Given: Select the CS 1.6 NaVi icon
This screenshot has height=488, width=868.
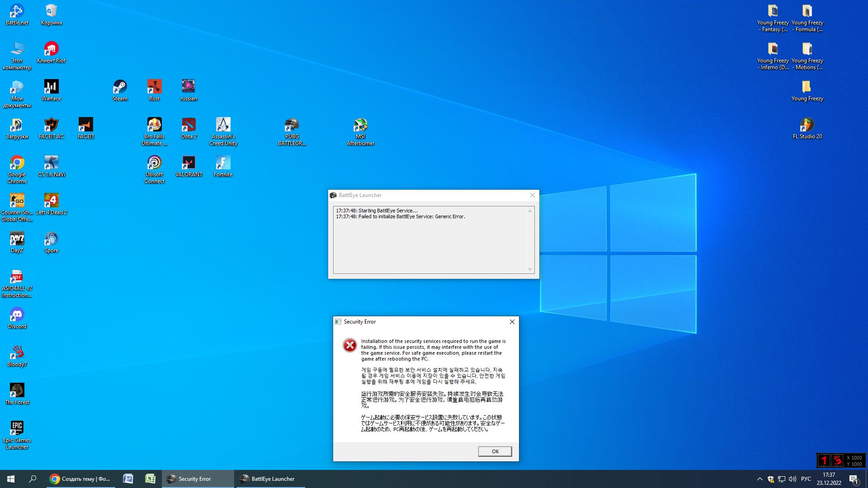Looking at the screenshot, I should click(52, 166).
